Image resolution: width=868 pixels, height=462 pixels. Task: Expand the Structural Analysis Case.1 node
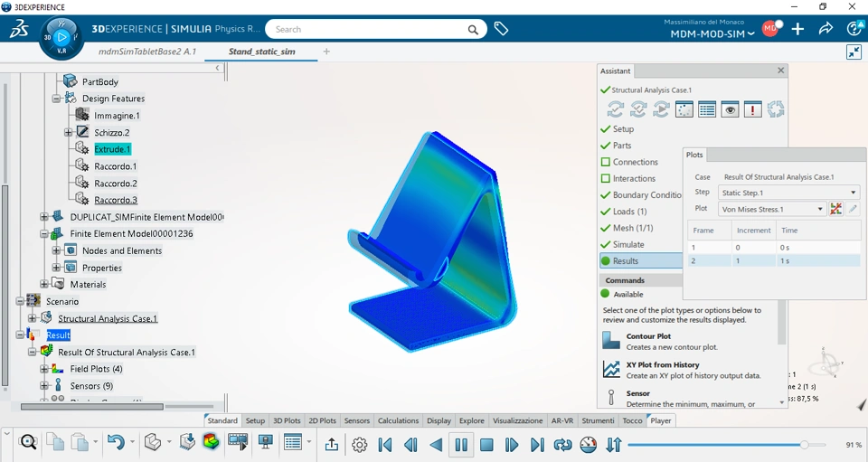click(x=33, y=318)
